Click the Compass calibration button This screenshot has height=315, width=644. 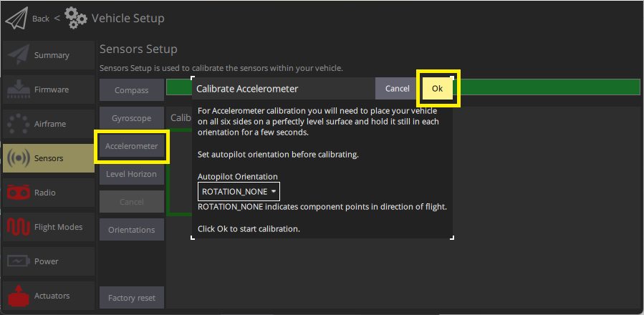click(131, 90)
